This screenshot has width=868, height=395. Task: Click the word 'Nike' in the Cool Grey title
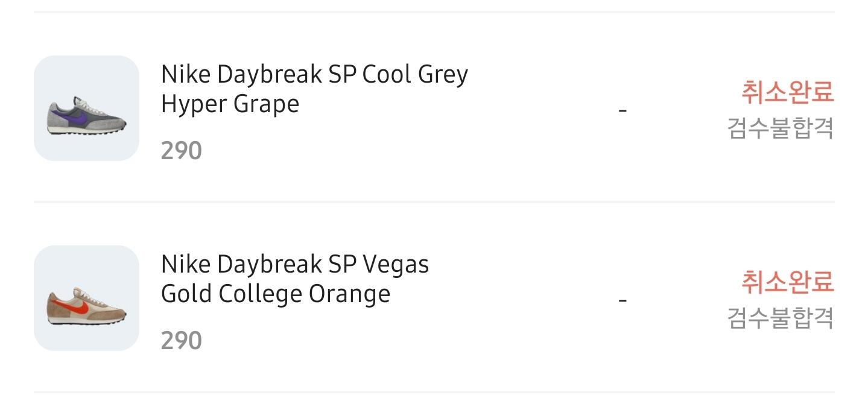(x=185, y=75)
